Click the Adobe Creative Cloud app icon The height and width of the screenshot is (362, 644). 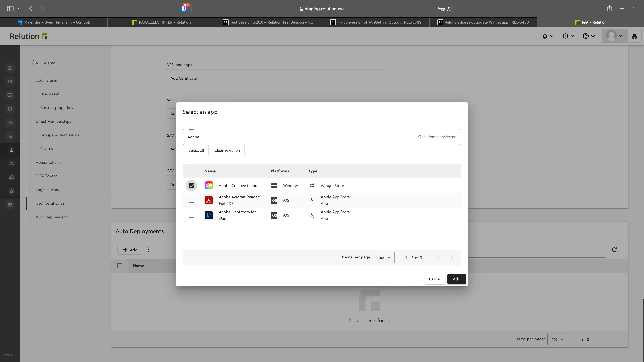point(209,185)
